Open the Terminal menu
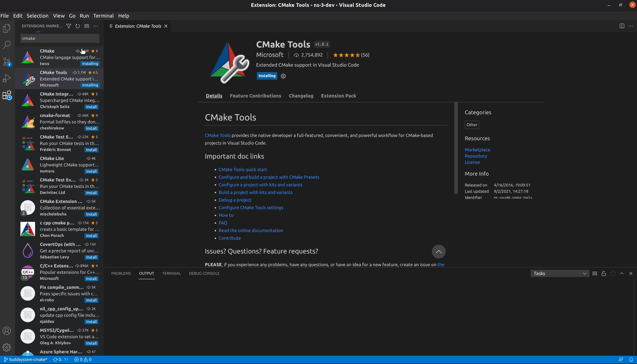The width and height of the screenshot is (637, 364). (x=103, y=16)
